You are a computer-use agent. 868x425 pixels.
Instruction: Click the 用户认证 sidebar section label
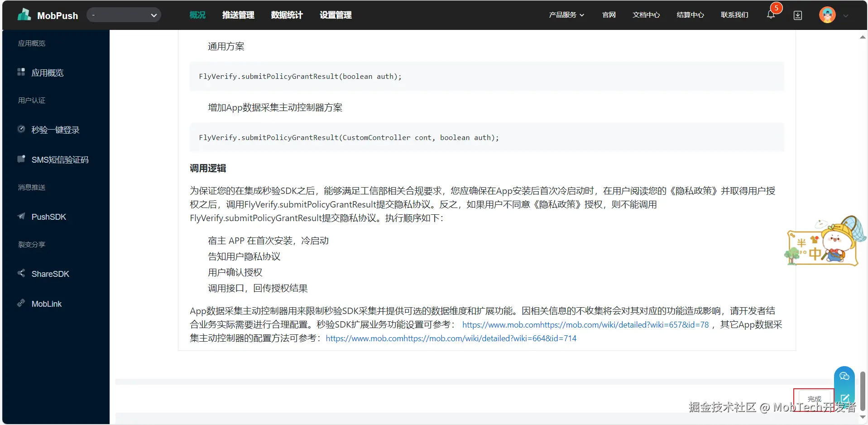coord(32,100)
